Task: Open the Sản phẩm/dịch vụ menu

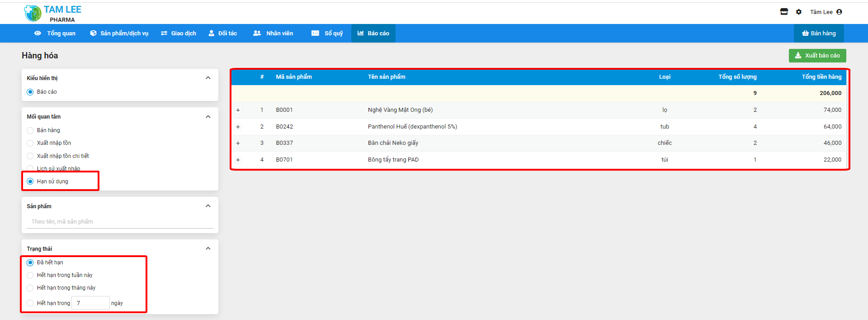Action: tap(119, 33)
